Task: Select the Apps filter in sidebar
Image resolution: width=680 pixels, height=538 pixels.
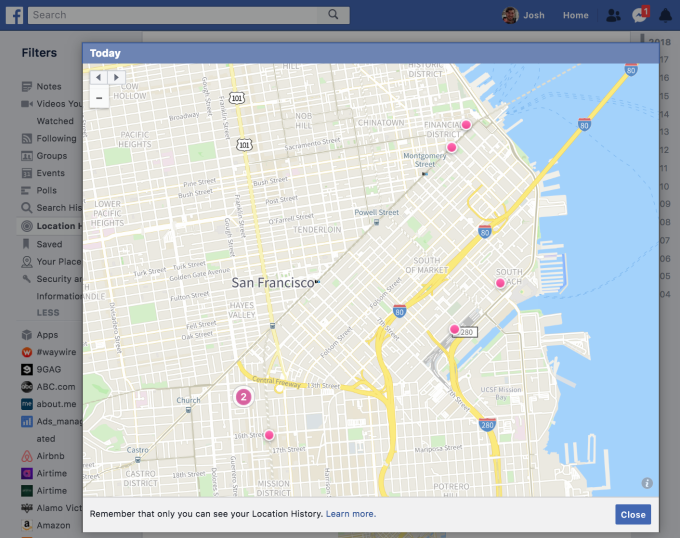Action: tap(47, 335)
